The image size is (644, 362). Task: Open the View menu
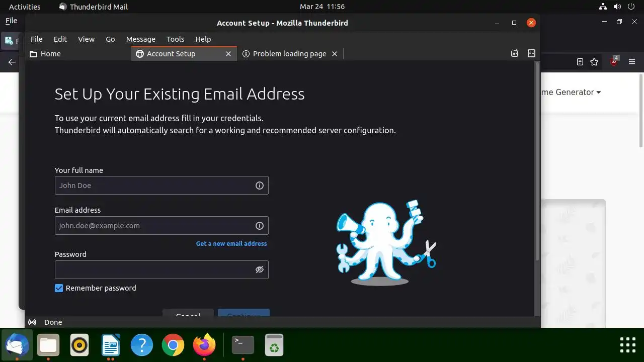coord(86,39)
